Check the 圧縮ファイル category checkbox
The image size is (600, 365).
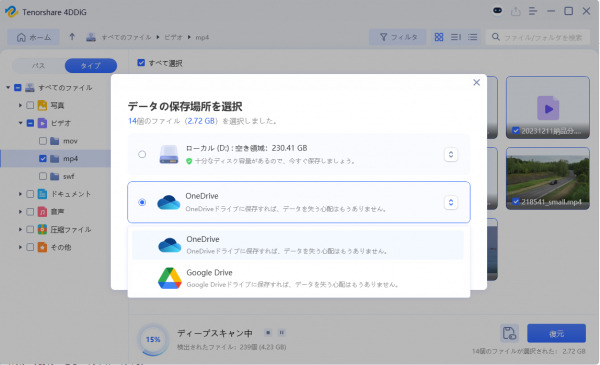(x=30, y=229)
